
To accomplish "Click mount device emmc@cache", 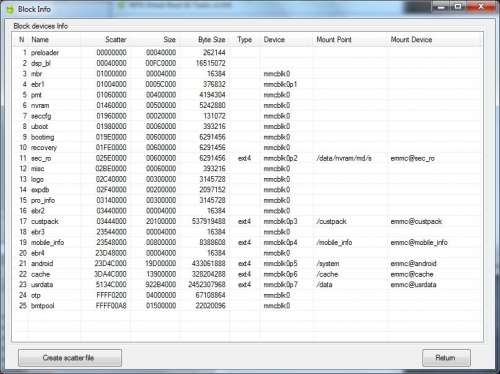I will click(x=412, y=274).
